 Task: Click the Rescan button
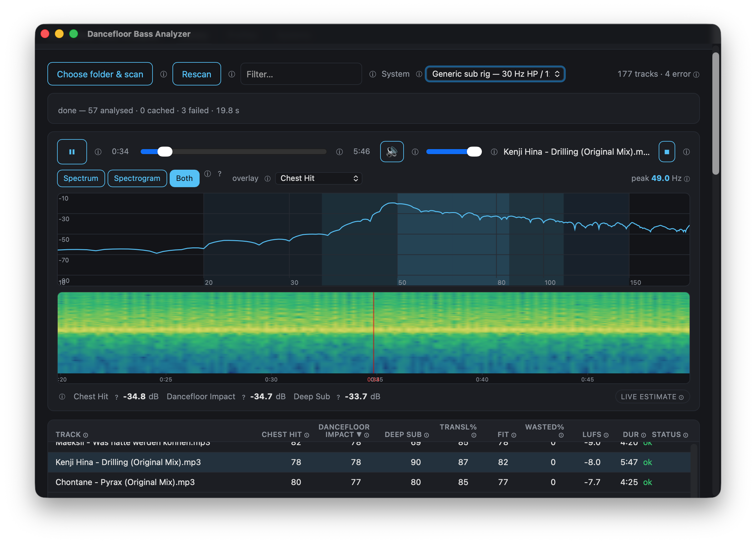tap(197, 74)
